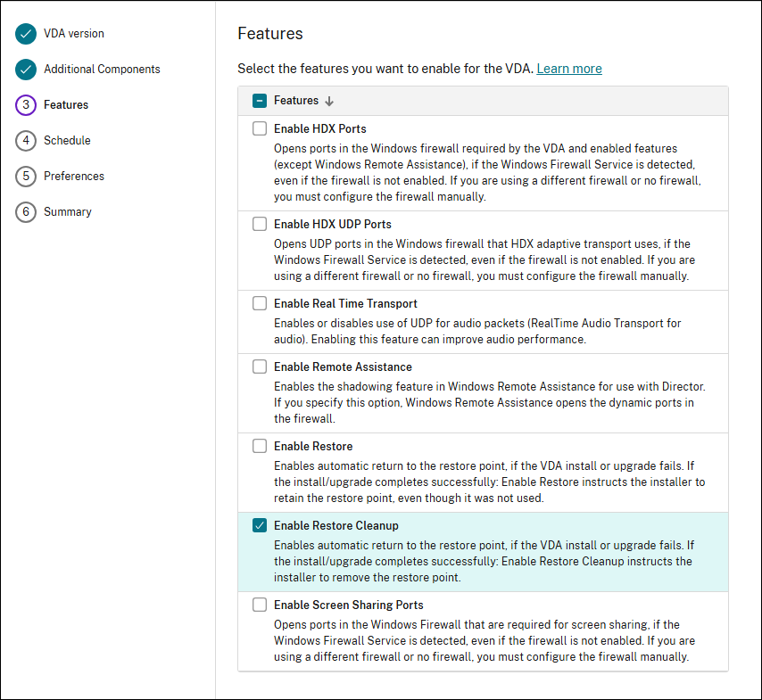
Task: Toggle the select-all Features header checkbox
Action: [260, 101]
